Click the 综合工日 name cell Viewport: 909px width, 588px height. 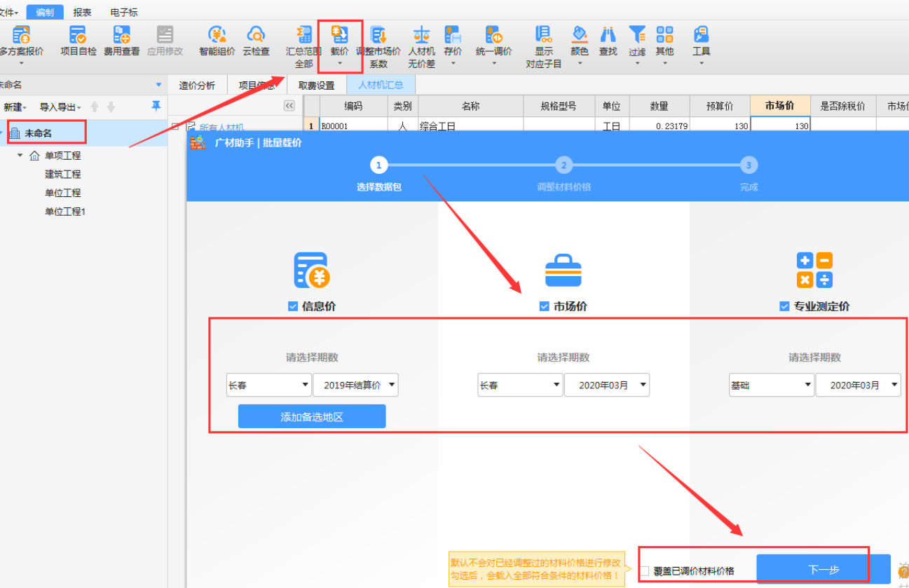[x=470, y=126]
